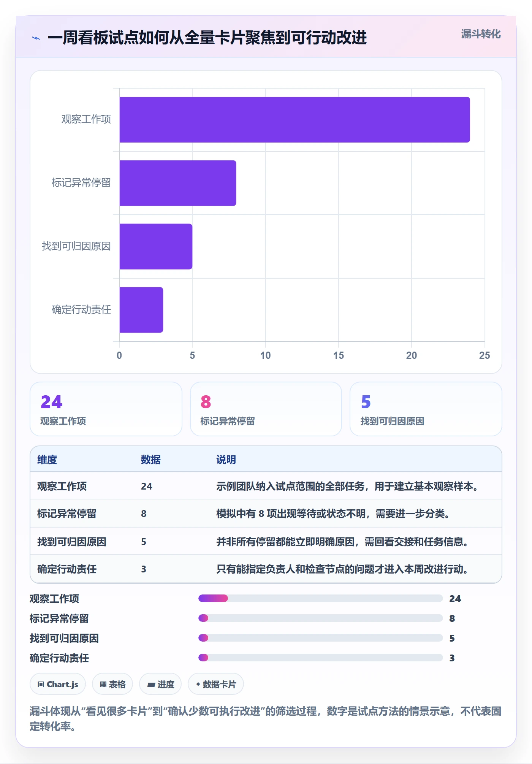Click the 找到可归因原因 progress bar
532x764 pixels.
321,638
